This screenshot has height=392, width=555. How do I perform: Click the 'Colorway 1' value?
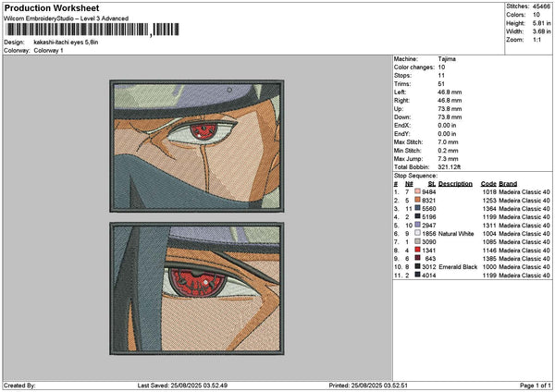48,50
